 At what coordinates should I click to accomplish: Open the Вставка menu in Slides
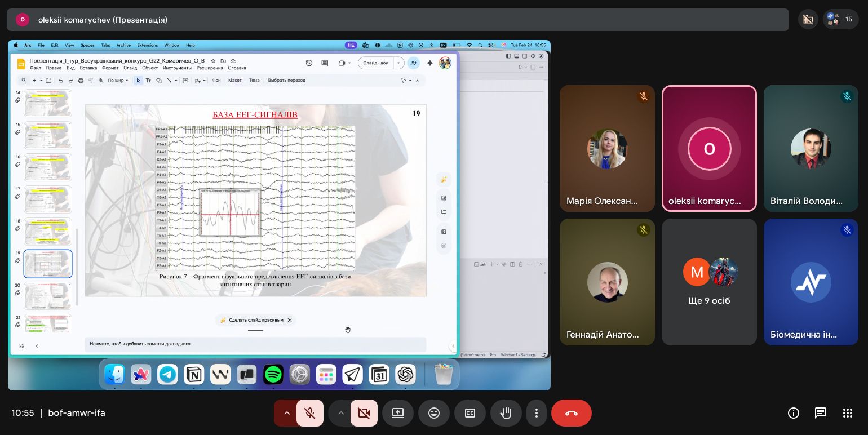pyautogui.click(x=88, y=68)
